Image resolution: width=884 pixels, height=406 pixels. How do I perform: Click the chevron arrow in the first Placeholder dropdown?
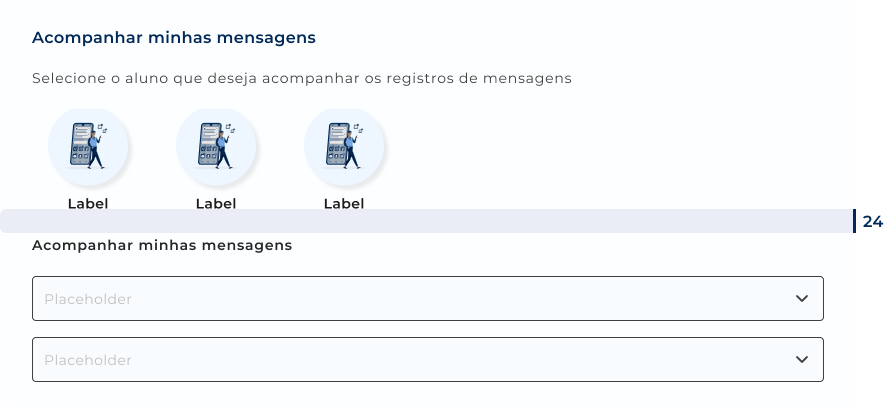click(x=802, y=299)
